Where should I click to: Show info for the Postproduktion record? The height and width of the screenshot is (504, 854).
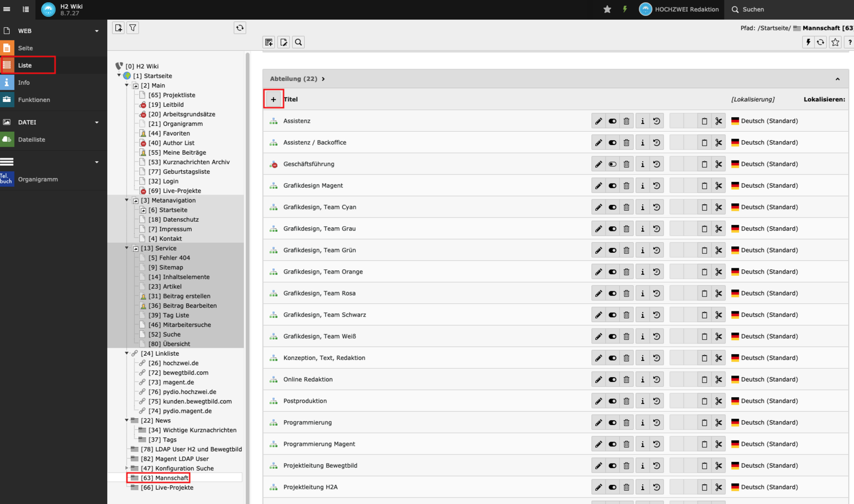point(642,401)
